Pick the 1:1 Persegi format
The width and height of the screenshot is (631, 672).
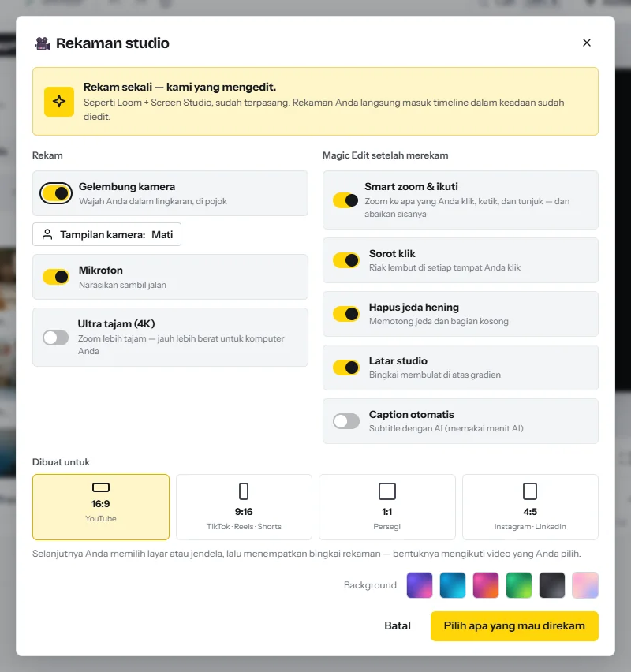click(387, 507)
